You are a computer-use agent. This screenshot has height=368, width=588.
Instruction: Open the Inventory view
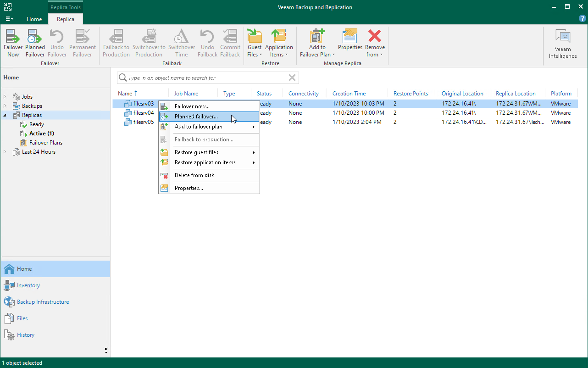(55, 285)
